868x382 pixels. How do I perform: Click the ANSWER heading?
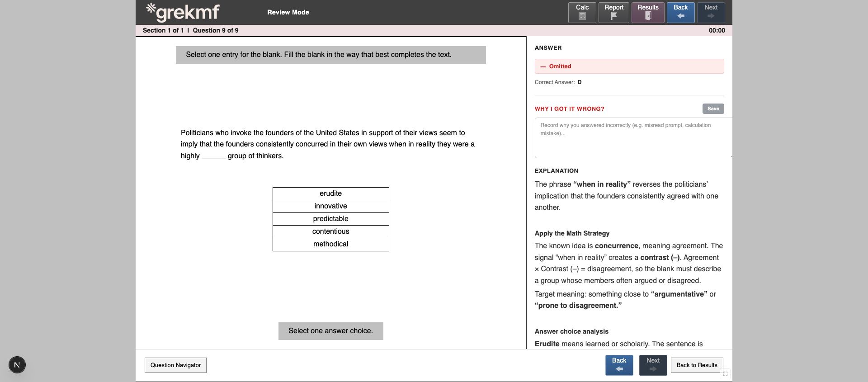548,48
